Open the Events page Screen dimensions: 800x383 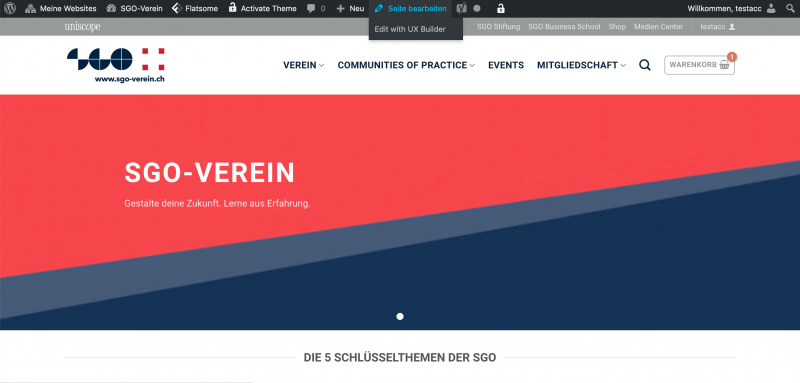506,65
